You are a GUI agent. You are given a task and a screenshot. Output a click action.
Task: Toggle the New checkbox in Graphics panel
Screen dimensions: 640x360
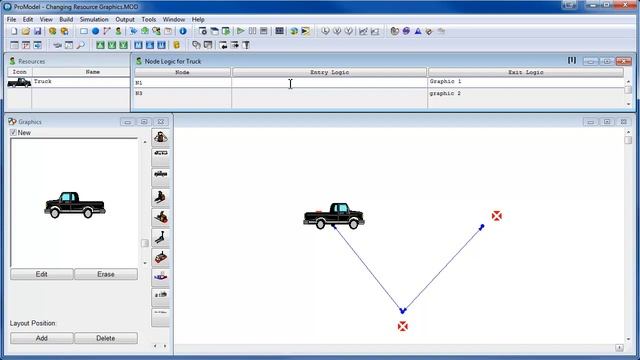[13, 133]
